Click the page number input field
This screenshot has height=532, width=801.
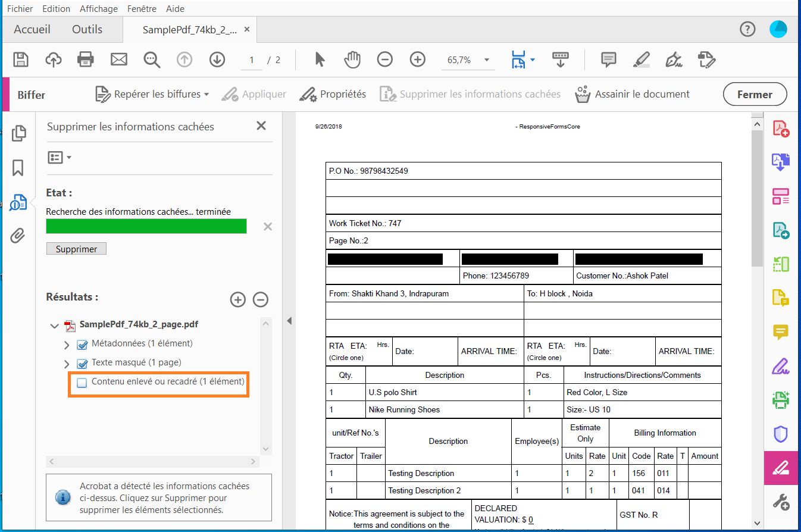pyautogui.click(x=252, y=60)
